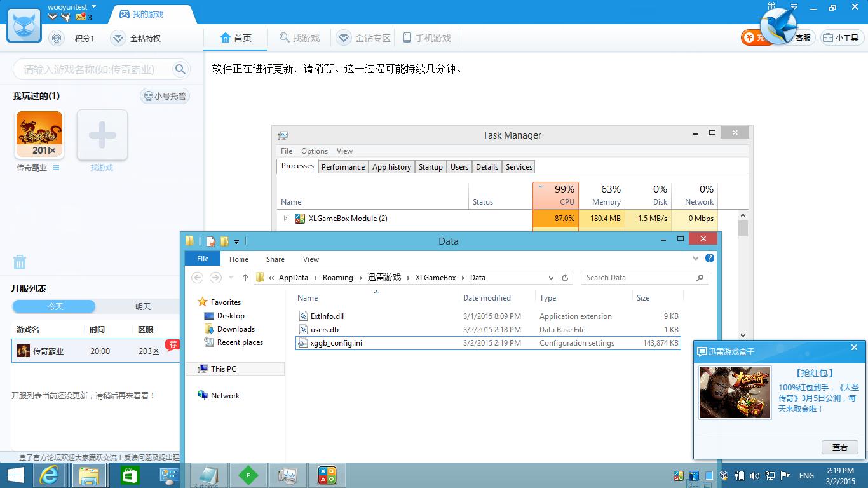The height and width of the screenshot is (488, 868).
Task: Open the recent locations dropdown in explorer
Action: click(231, 278)
